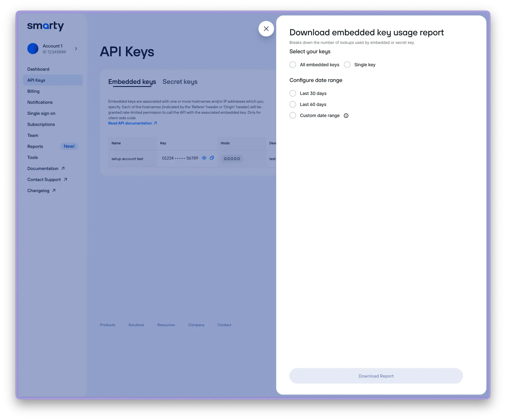Pick the Last 60 days option
This screenshot has width=506, height=420.
293,104
